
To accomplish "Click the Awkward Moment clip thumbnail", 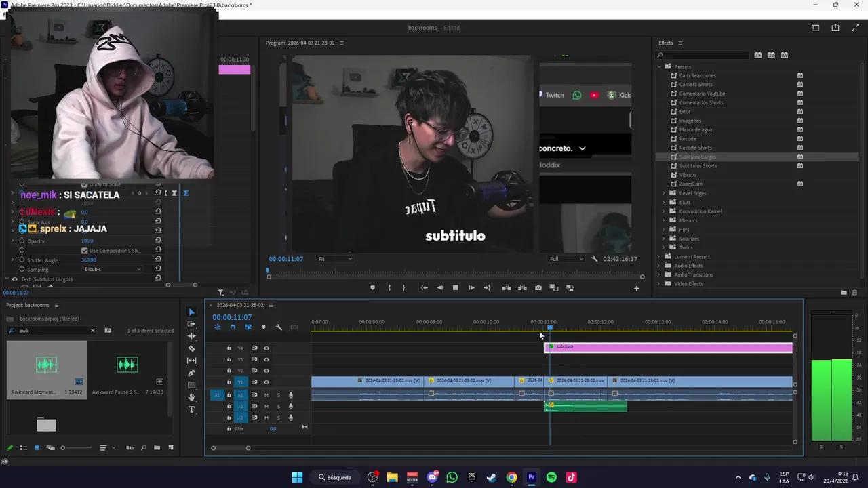I will (46, 365).
